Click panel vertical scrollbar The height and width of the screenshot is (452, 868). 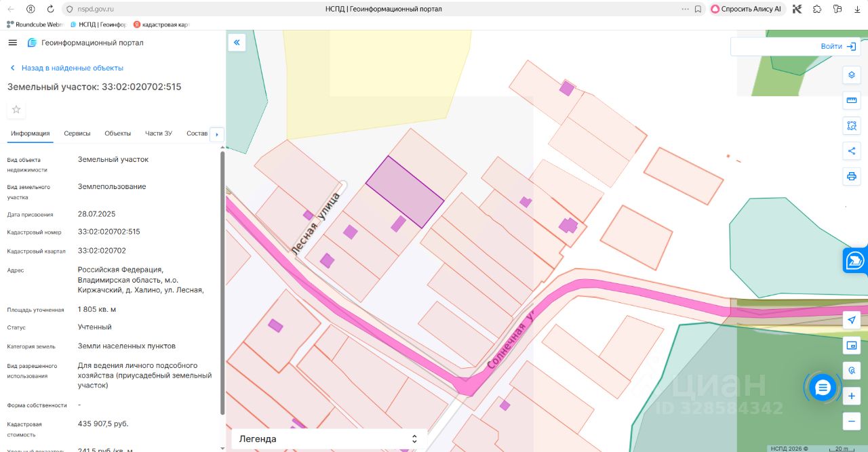[x=222, y=283]
